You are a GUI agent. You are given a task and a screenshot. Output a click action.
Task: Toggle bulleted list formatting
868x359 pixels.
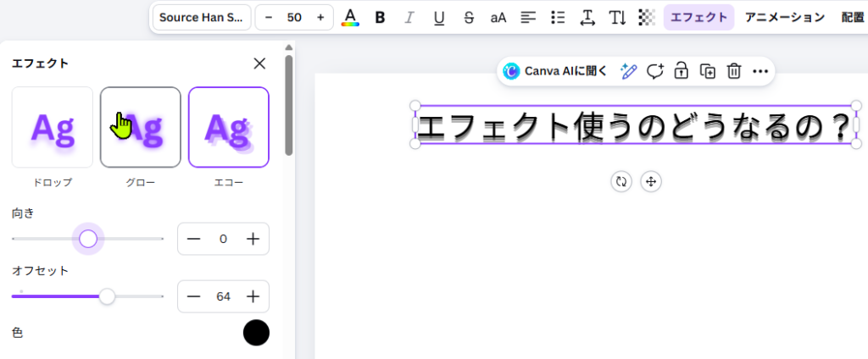[558, 17]
